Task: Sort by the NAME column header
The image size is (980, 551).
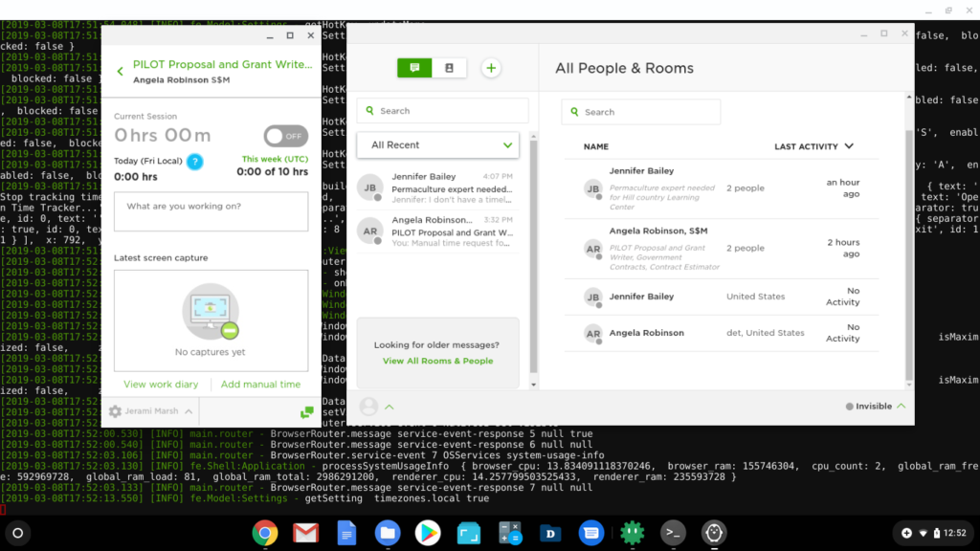Action: pos(596,146)
